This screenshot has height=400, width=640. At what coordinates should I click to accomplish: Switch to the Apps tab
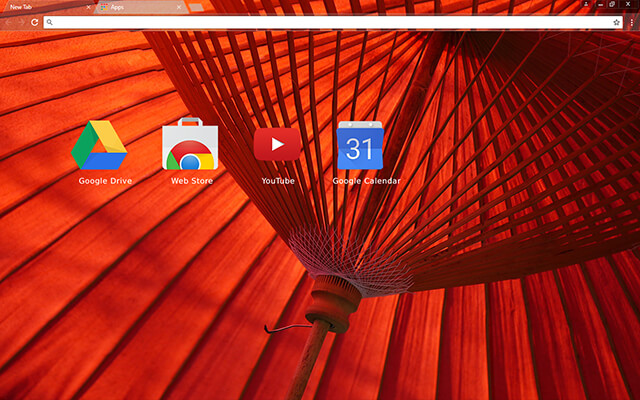tap(141, 7)
